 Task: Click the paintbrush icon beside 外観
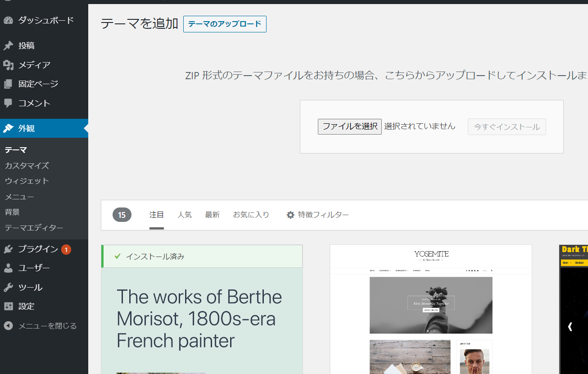pyautogui.click(x=8, y=128)
